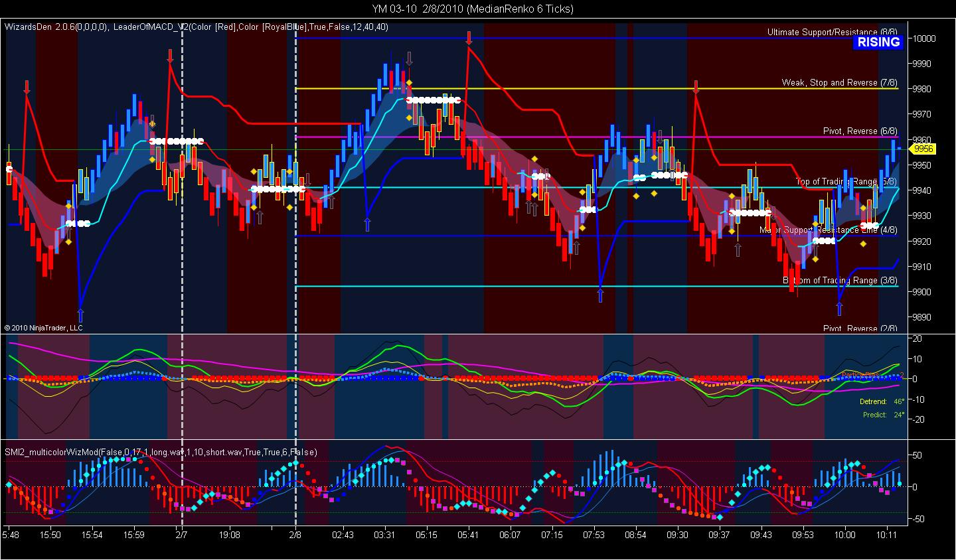Image resolution: width=956 pixels, height=560 pixels.
Task: Click the 15:59 time axis label
Action: 134,534
